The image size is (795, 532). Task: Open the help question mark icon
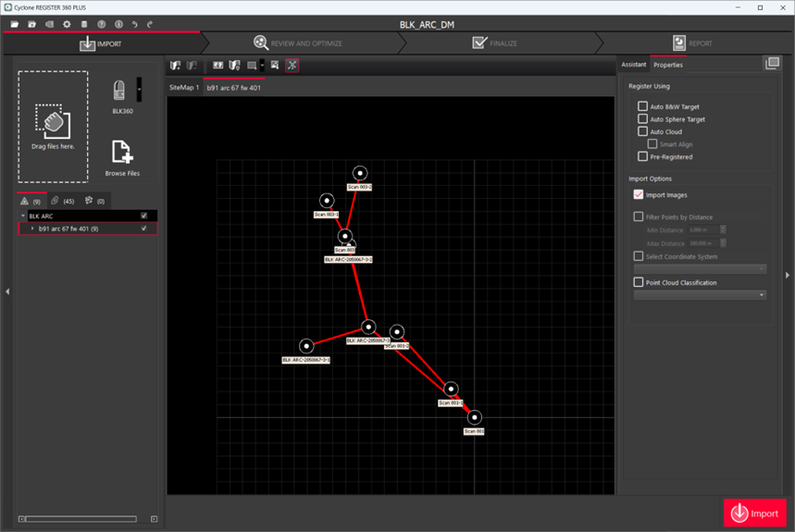[102, 23]
